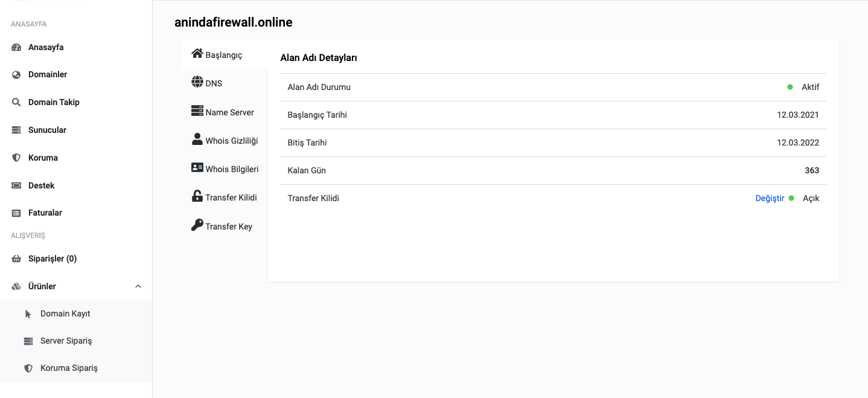Click the Domainler globe icon
The height and width of the screenshot is (398, 868).
click(16, 75)
